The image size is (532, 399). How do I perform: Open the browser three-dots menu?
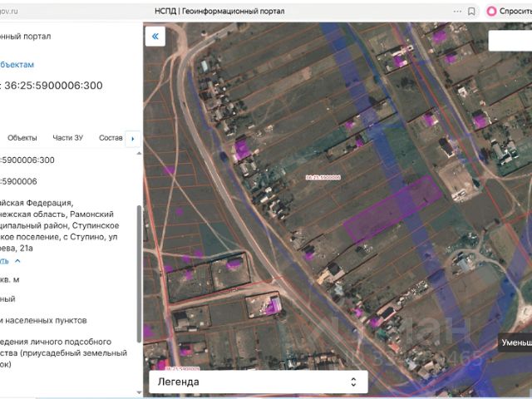(457, 12)
